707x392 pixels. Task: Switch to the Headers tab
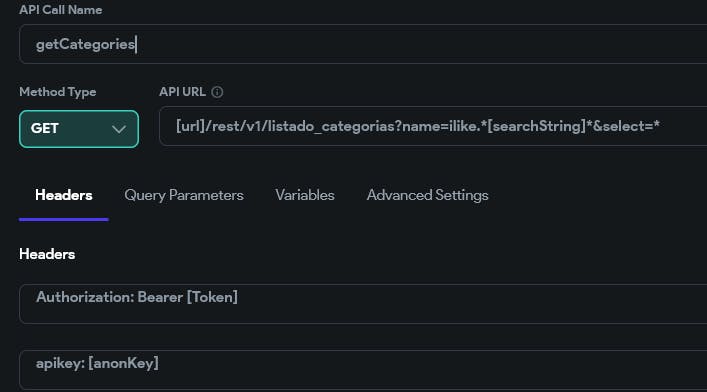[x=64, y=195]
